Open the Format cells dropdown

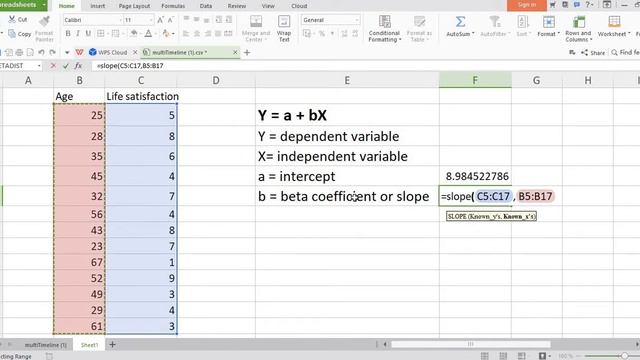coord(549,27)
